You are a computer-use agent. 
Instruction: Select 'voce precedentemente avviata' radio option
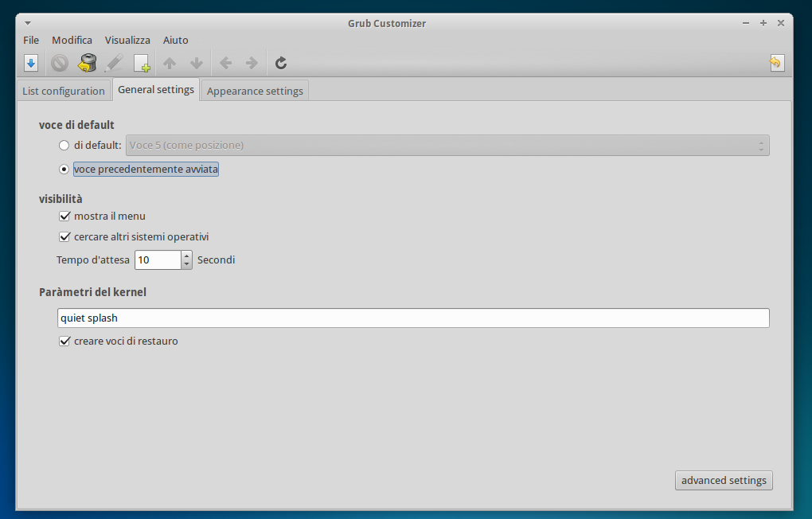pos(64,170)
